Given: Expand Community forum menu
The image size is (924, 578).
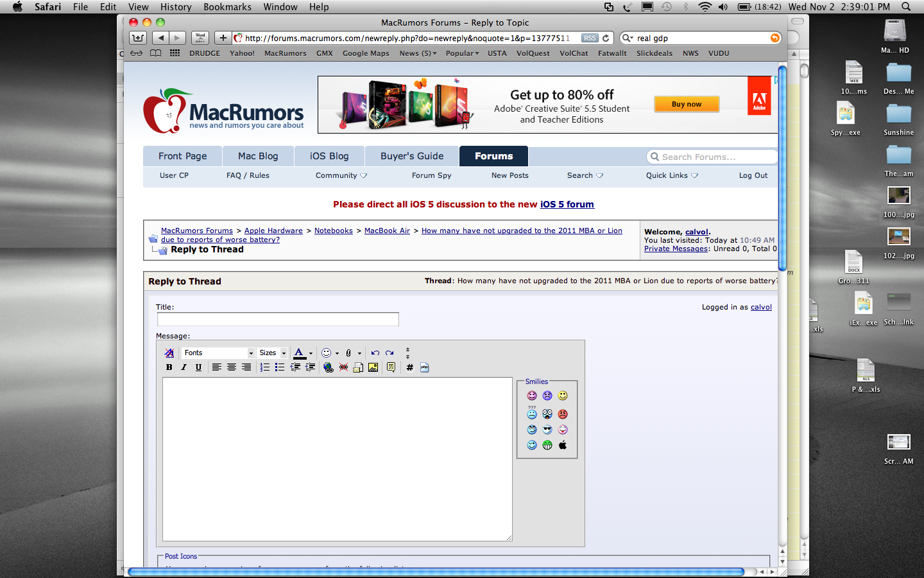Looking at the screenshot, I should point(341,175).
